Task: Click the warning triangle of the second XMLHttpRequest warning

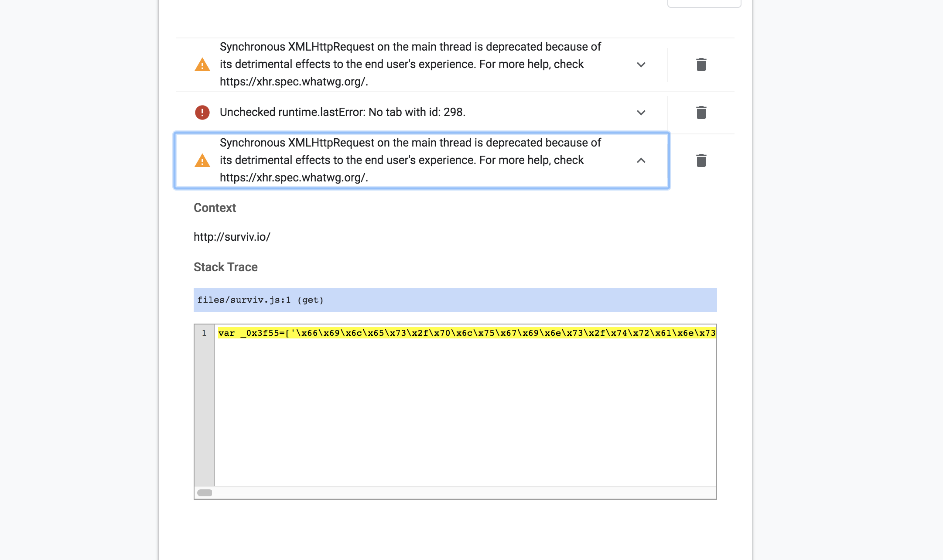Action: pos(202,160)
